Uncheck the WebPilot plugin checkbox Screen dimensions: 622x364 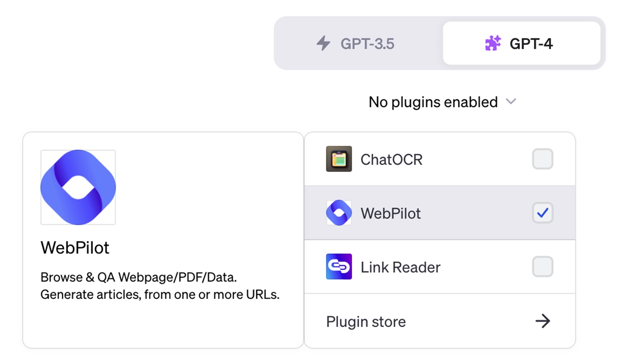click(542, 213)
